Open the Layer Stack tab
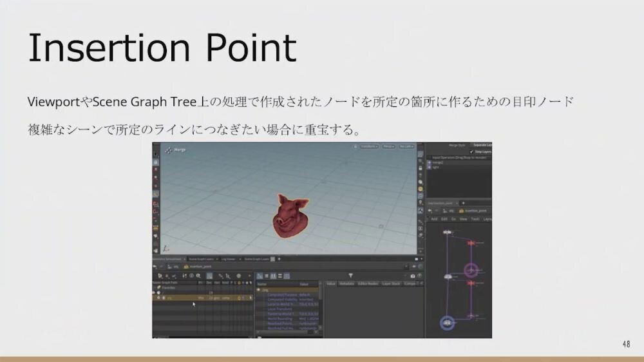 point(392,283)
